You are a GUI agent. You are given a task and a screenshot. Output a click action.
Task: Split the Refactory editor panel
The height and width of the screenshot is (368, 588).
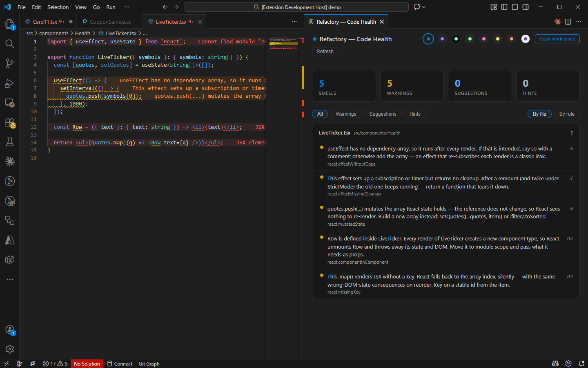568,22
